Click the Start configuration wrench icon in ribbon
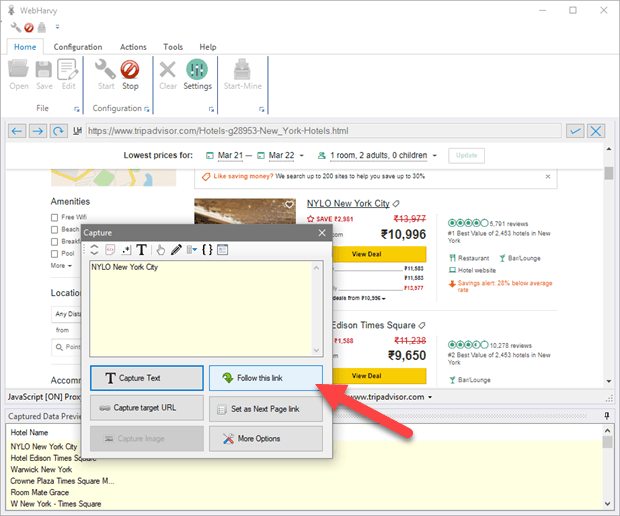The height and width of the screenshot is (516, 620). pyautogui.click(x=106, y=74)
